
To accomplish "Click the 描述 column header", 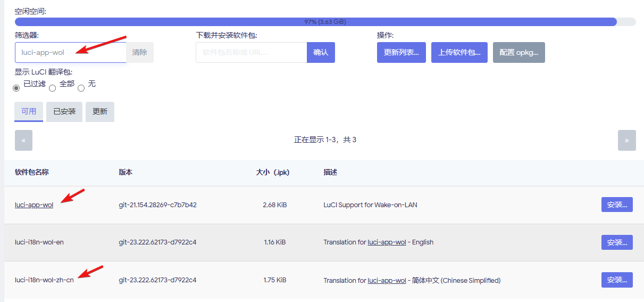I will point(330,173).
